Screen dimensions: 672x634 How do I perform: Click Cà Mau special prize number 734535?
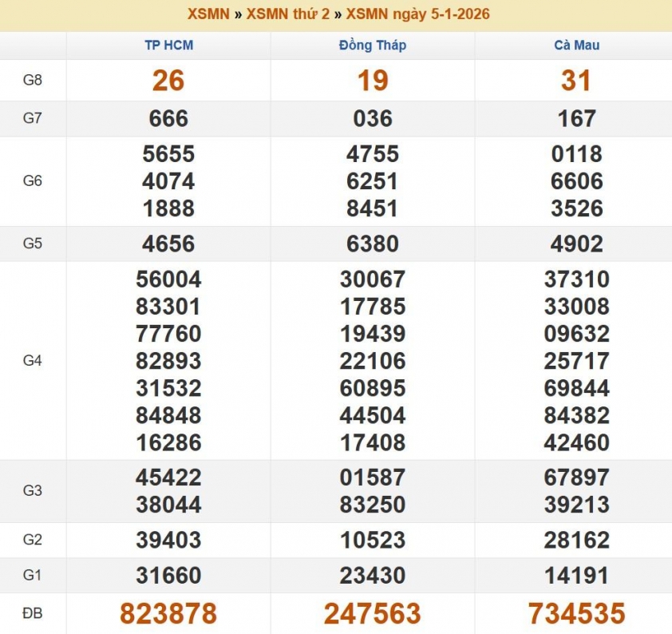coord(576,613)
